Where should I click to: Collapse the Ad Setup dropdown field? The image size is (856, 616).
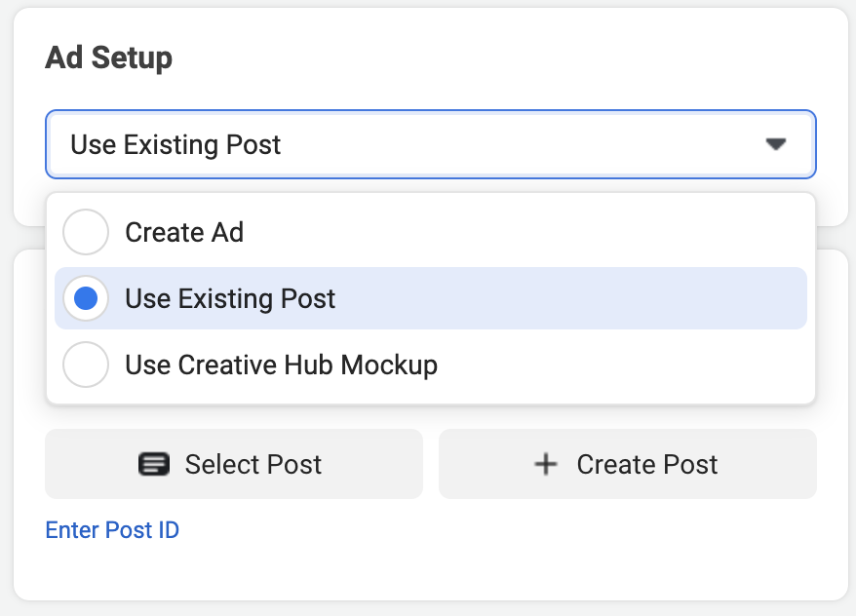coord(431,144)
